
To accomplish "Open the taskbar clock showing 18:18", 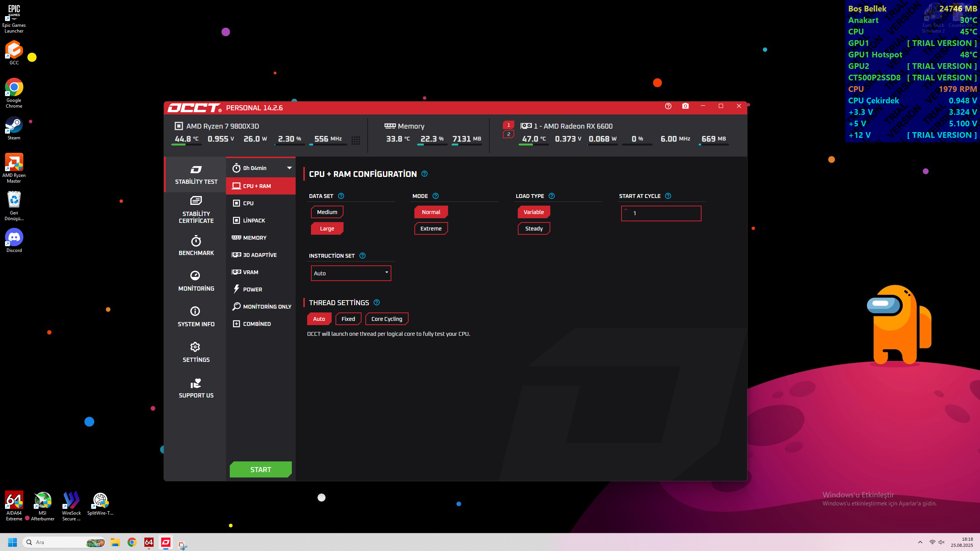I will [x=962, y=542].
